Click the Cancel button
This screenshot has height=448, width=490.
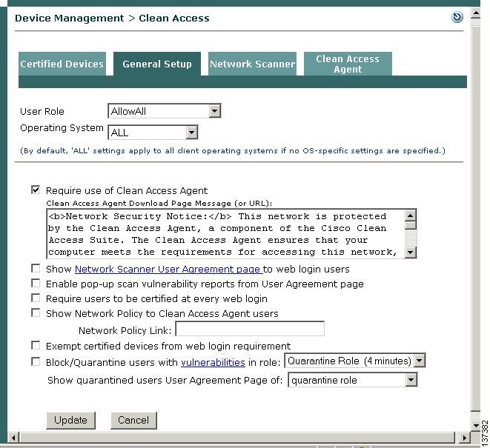pos(133,420)
